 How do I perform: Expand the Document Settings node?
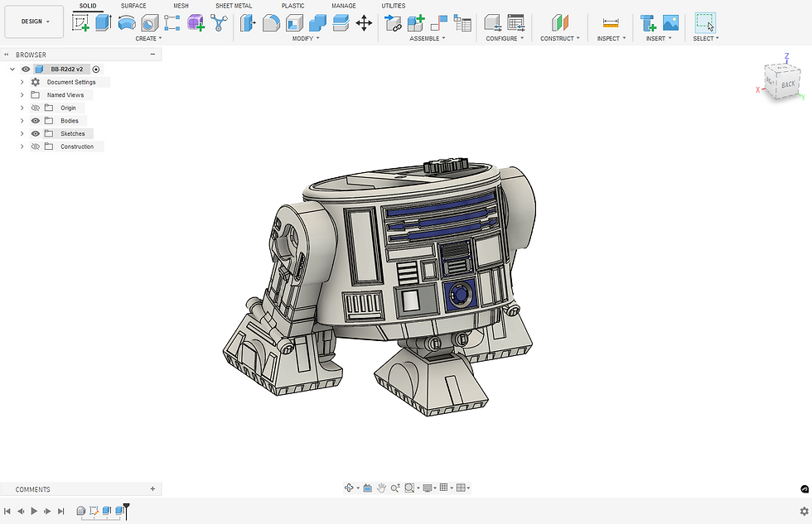coord(22,82)
